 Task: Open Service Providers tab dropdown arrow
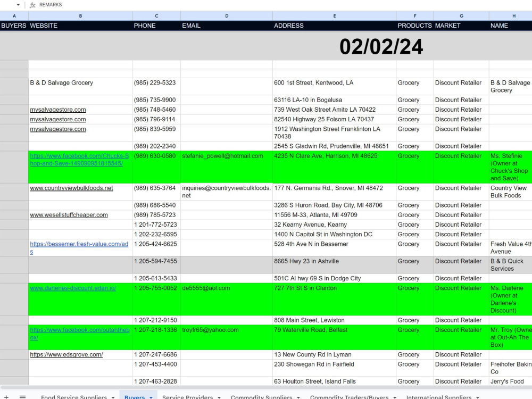click(x=219, y=397)
